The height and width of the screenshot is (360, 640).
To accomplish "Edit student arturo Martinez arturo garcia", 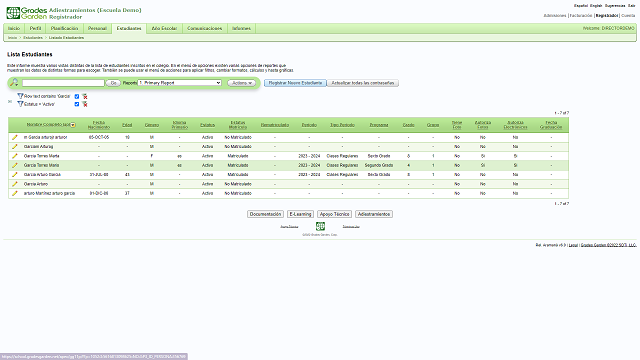I will [15, 193].
